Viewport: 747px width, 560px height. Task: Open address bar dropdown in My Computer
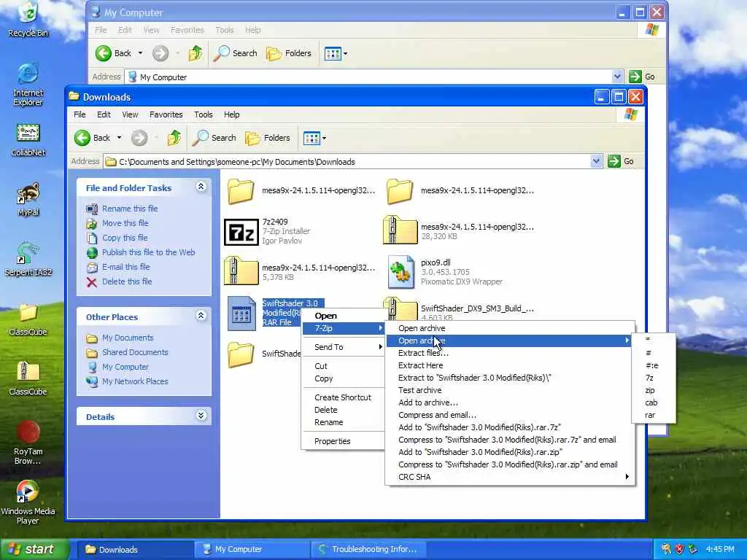(617, 77)
